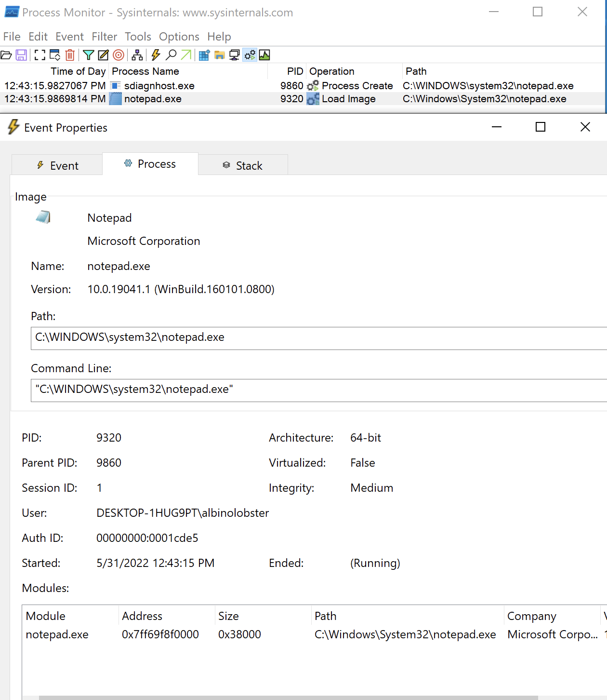Open the Event menu

coord(70,37)
